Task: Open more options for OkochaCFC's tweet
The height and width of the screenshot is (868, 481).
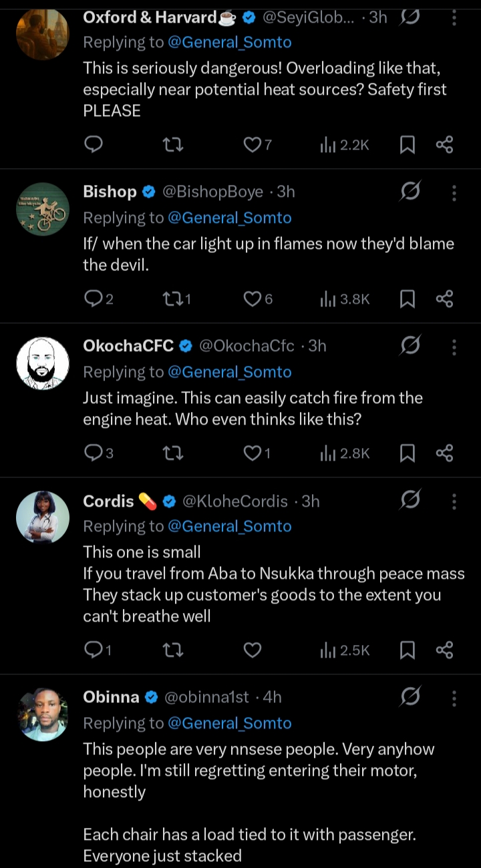Action: 454,347
